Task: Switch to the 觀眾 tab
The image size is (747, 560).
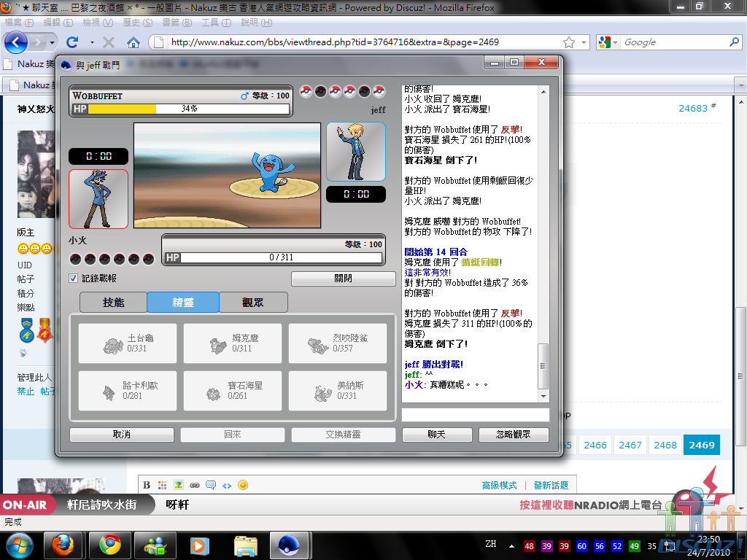Action: (253, 303)
